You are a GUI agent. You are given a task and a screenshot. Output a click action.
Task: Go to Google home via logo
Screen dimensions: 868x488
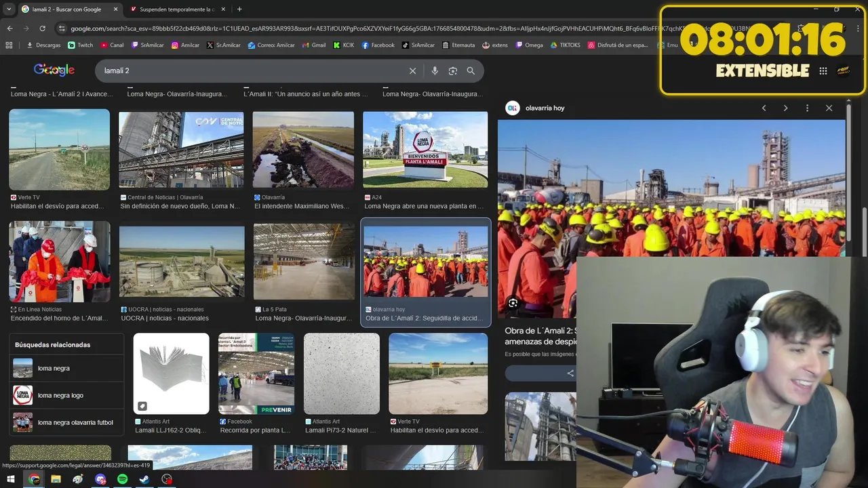(54, 70)
